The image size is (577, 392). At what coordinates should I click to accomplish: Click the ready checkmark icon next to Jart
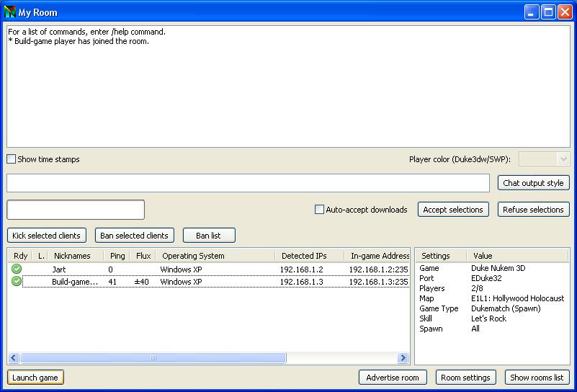(x=17, y=269)
